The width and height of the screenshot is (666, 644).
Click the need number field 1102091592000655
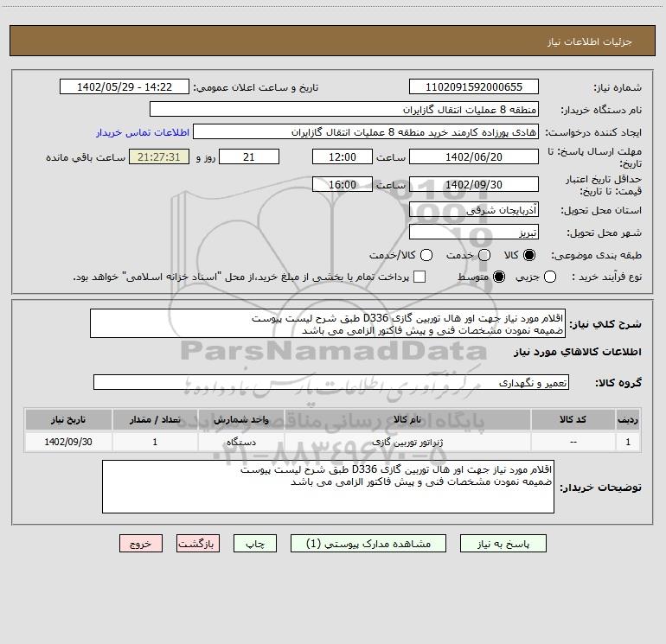coord(474,86)
